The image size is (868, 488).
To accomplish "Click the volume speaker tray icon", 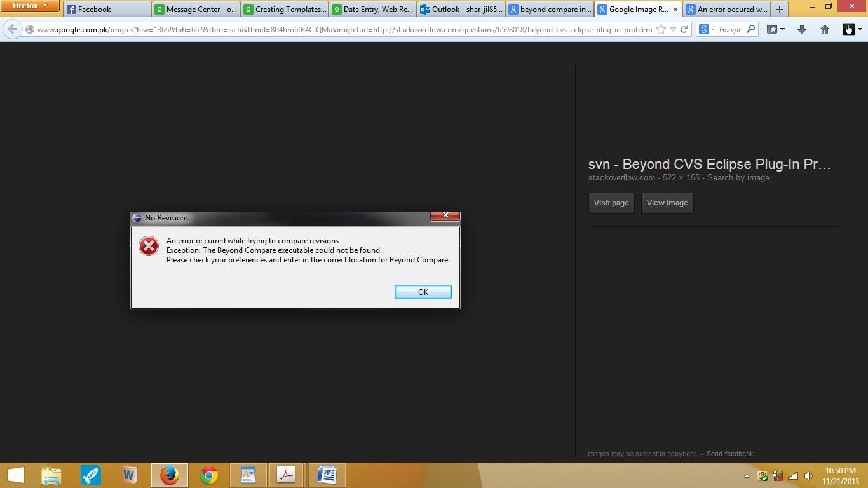I will [808, 476].
